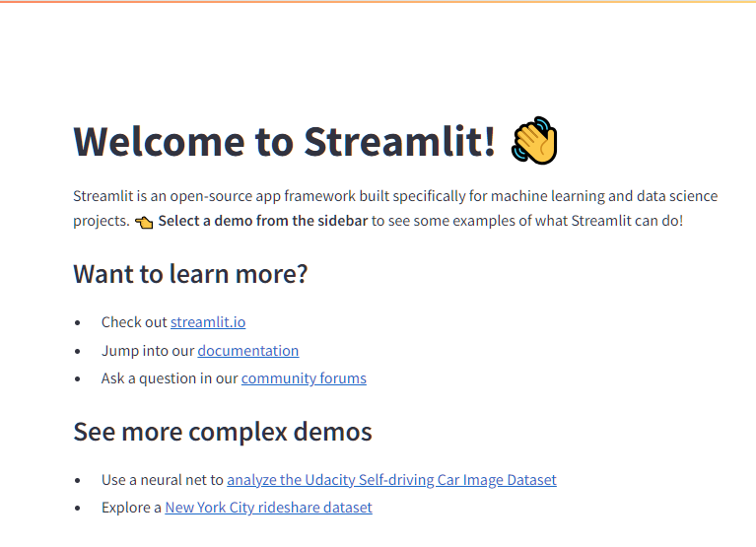The image size is (756, 547).
Task: Click the 'Want to learn more?' heading
Action: coord(190,274)
